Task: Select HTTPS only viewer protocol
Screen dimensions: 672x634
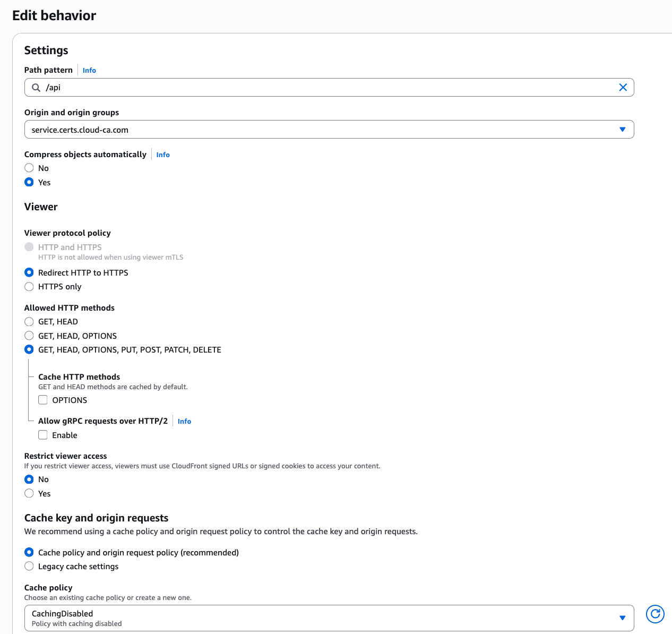Action: click(x=29, y=287)
